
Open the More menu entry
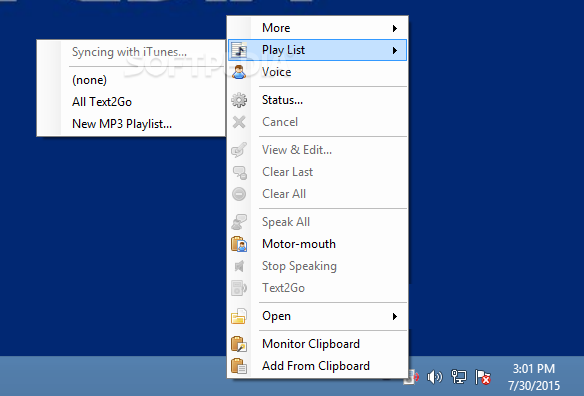pyautogui.click(x=317, y=28)
